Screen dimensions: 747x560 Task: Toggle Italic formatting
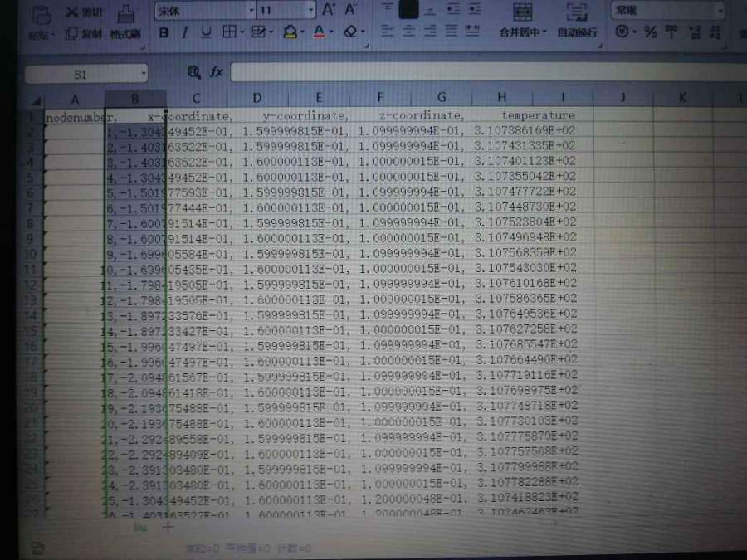pos(184,33)
